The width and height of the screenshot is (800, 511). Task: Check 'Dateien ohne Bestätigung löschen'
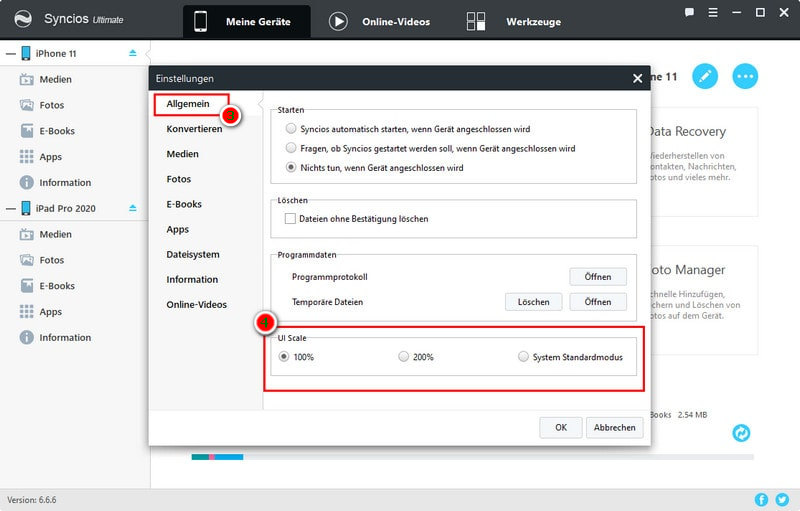tap(290, 218)
